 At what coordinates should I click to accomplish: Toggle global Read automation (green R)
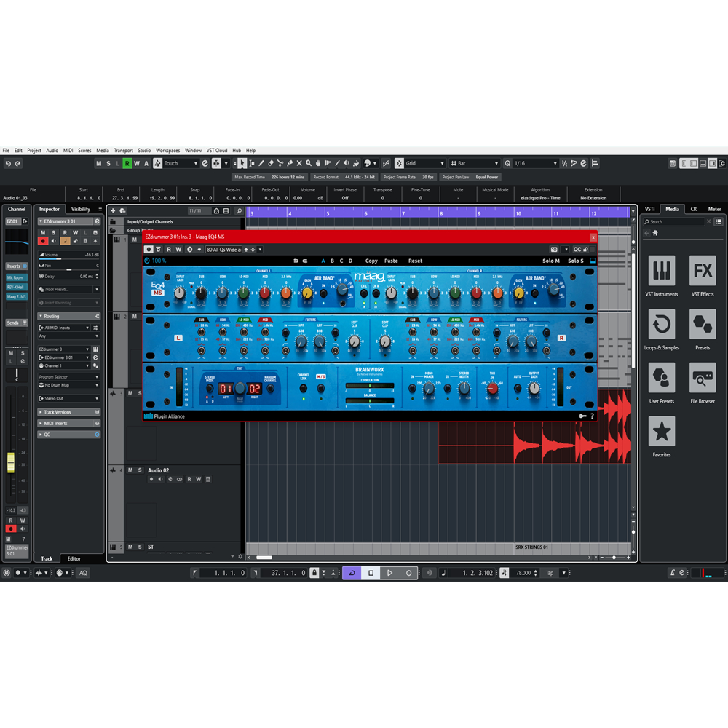(127, 163)
